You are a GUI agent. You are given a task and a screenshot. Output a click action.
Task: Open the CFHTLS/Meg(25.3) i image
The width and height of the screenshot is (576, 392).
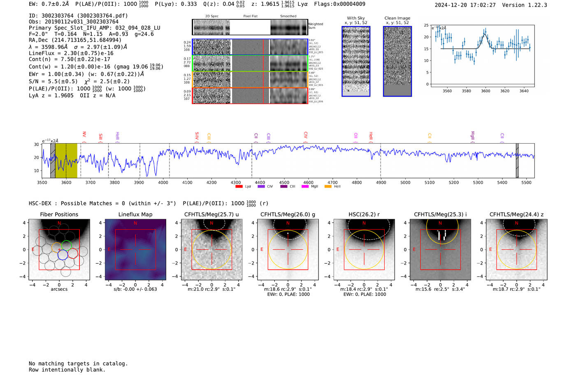(440, 250)
